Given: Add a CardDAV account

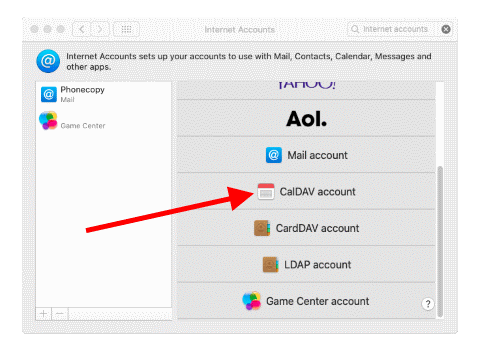Looking at the screenshot, I should 306,228.
